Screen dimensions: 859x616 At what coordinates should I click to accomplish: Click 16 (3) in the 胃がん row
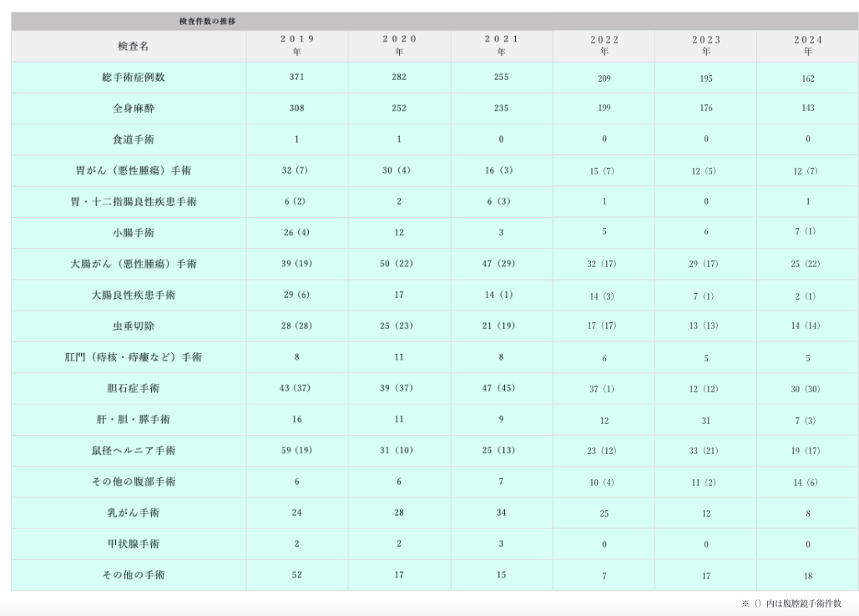pyautogui.click(x=498, y=170)
